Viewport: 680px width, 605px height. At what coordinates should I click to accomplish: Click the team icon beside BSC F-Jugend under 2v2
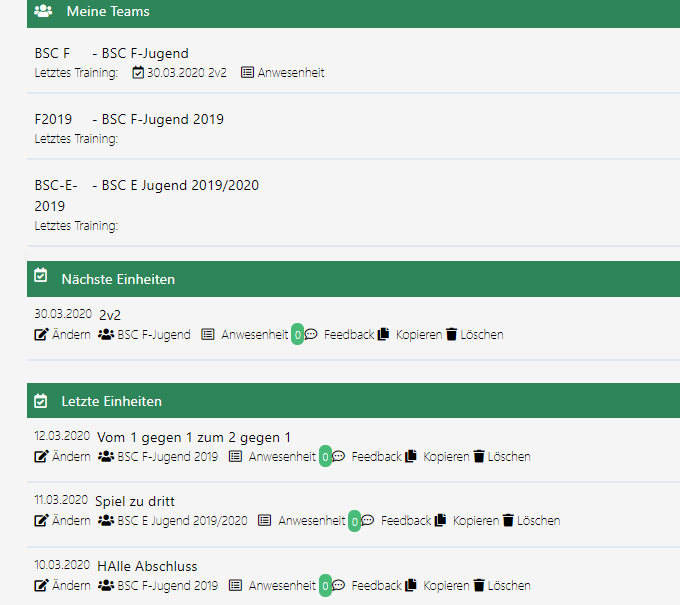coord(106,335)
